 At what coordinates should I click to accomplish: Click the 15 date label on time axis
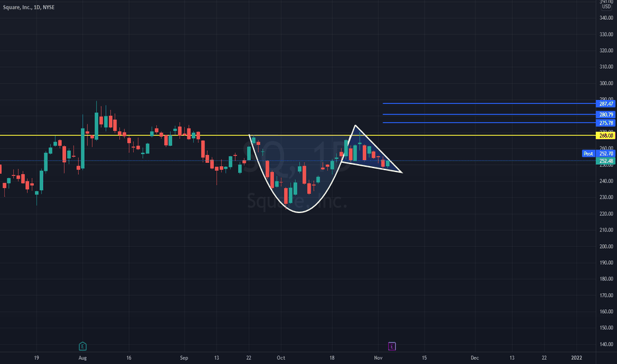[x=424, y=357]
